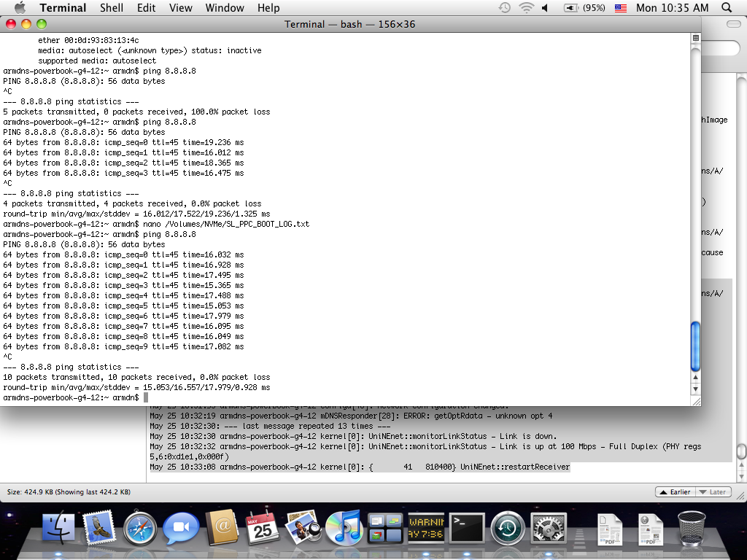The width and height of the screenshot is (747, 560).
Task: Click the clock showing Mon 10:35 AM
Action: coord(672,7)
